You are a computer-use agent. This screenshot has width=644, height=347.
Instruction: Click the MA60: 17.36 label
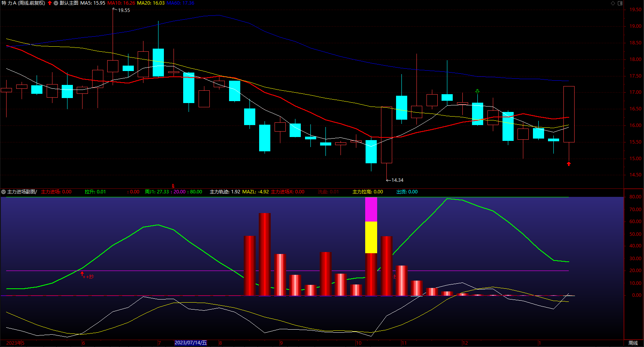(x=180, y=3)
